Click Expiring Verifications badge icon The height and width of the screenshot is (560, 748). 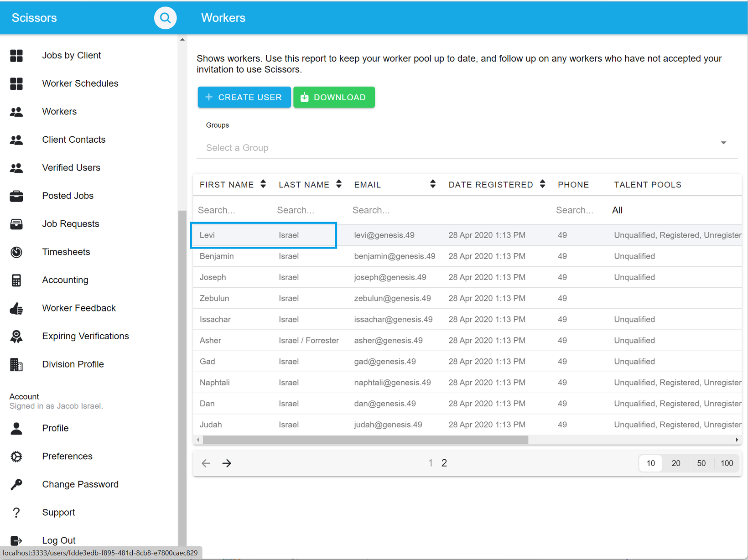16,337
